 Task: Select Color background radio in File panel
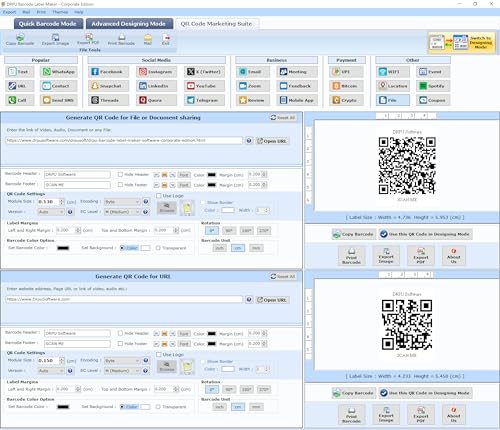click(x=122, y=248)
